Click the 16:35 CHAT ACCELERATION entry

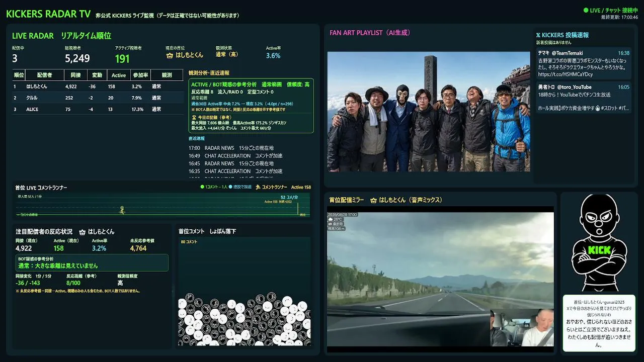(x=235, y=171)
